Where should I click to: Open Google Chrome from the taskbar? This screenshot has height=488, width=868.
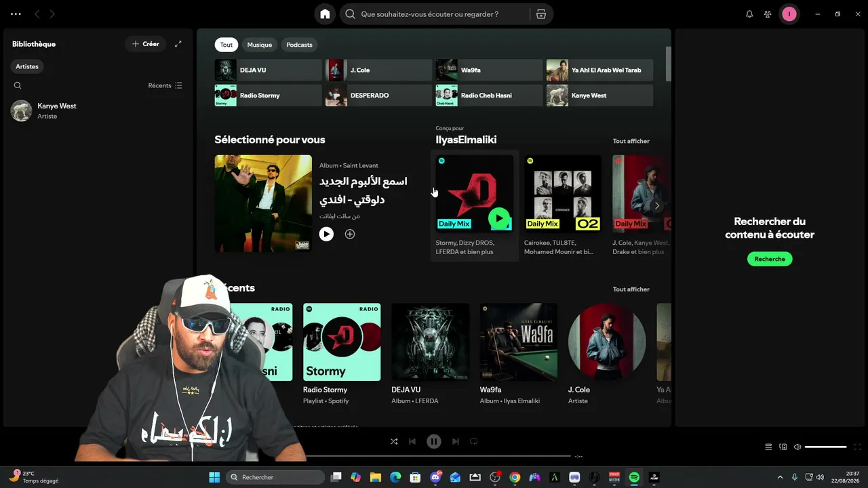click(x=515, y=477)
